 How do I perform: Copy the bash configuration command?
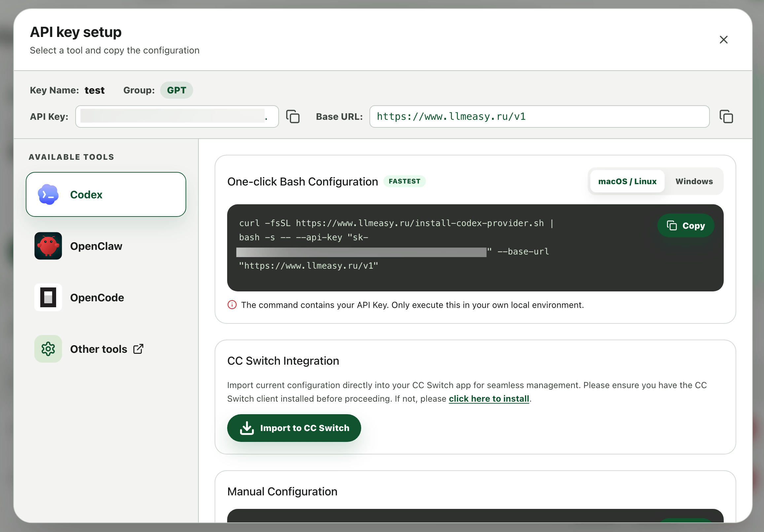685,226
